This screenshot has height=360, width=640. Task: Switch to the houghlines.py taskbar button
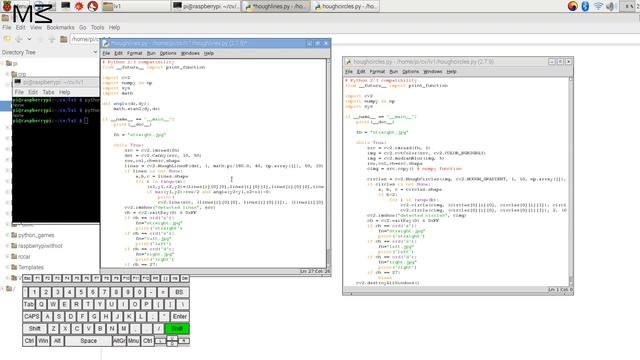point(276,6)
